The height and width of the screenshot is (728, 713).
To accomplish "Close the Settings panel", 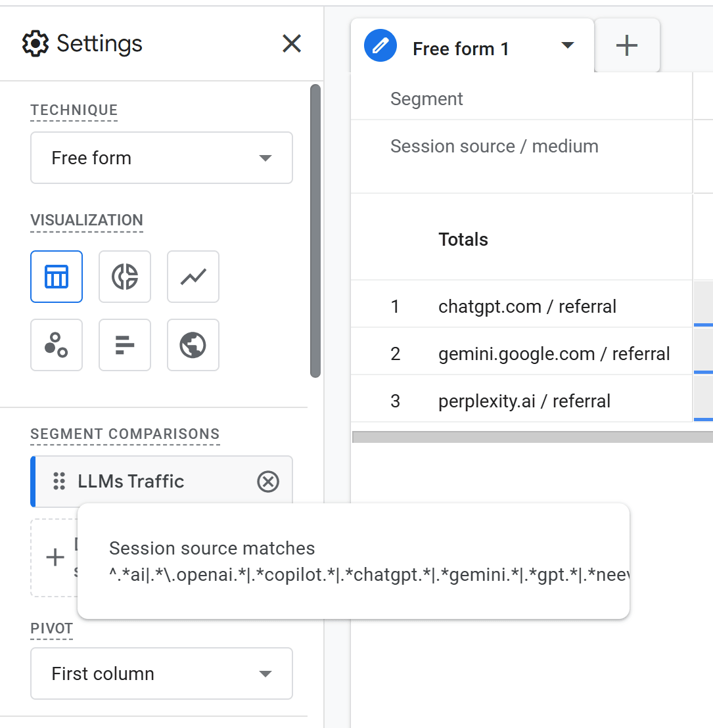I will [292, 43].
